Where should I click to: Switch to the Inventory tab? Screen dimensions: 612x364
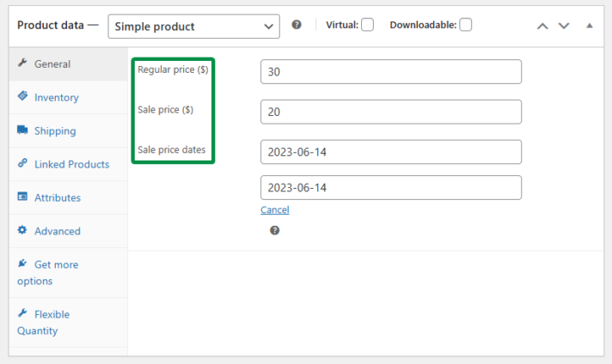(57, 97)
